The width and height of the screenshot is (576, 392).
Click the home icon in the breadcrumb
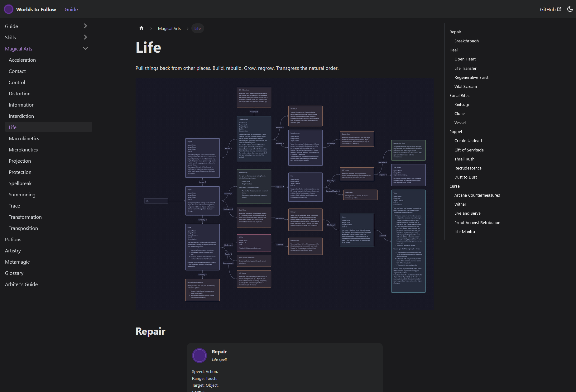(x=141, y=28)
